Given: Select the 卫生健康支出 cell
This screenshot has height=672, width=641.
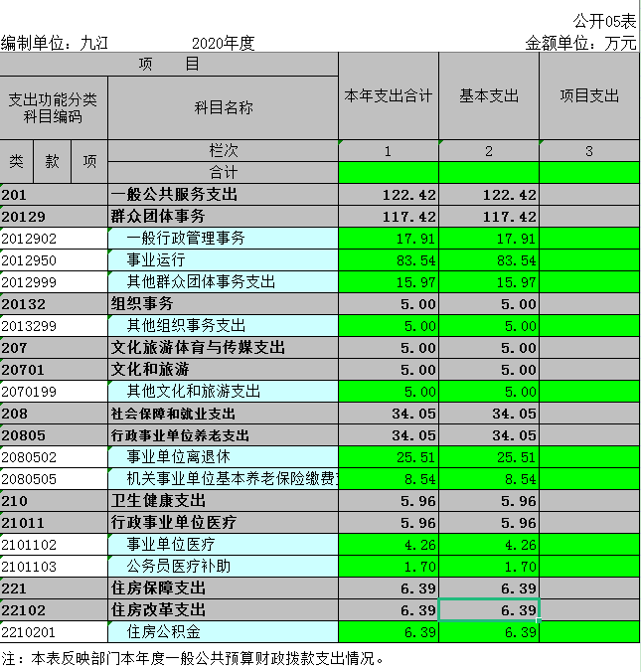Looking at the screenshot, I should coord(223,501).
